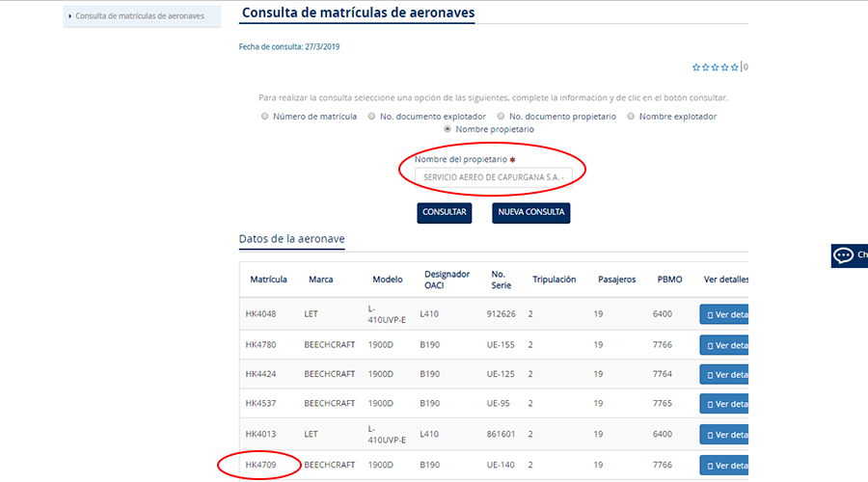Click Ver detalles button for HK4013
Viewport: 868px width, 482px height.
click(x=724, y=435)
